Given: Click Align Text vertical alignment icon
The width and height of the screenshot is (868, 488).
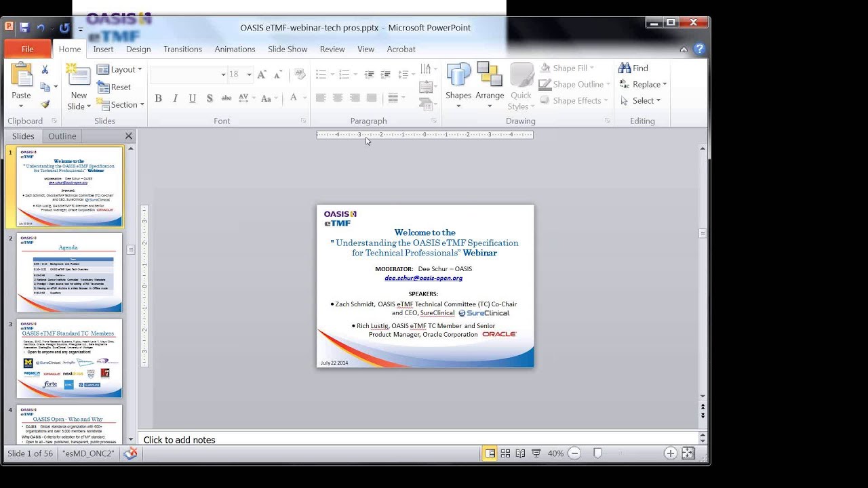Looking at the screenshot, I should tap(427, 87).
